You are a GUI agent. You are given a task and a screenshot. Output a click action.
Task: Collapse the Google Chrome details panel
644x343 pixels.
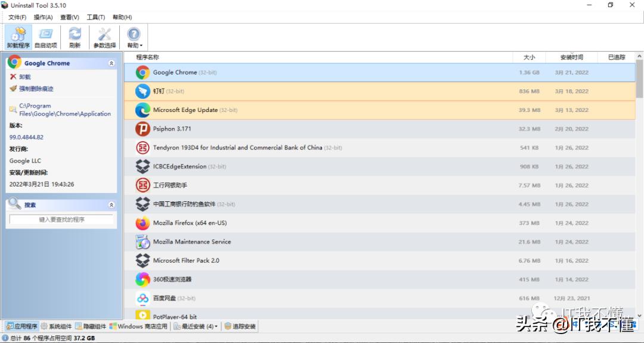point(112,63)
